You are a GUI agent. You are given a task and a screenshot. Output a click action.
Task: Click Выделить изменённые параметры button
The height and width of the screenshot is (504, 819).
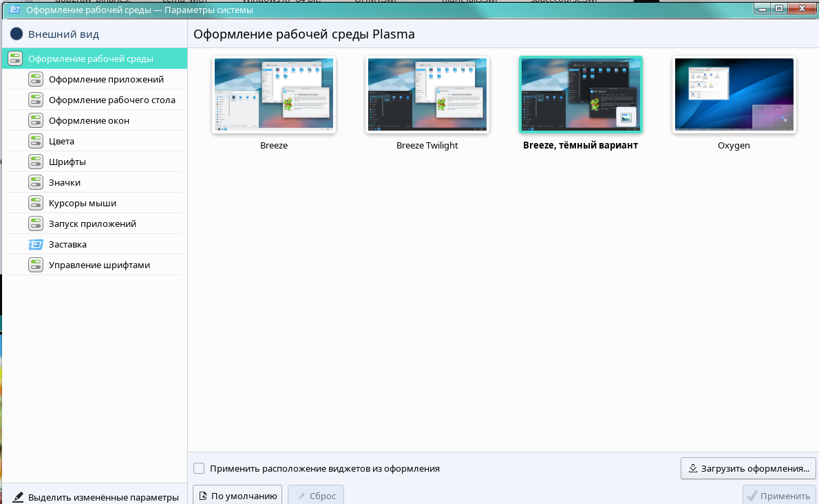[95, 497]
